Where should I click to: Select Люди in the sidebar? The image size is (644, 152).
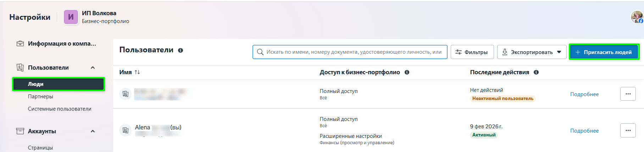[59, 84]
